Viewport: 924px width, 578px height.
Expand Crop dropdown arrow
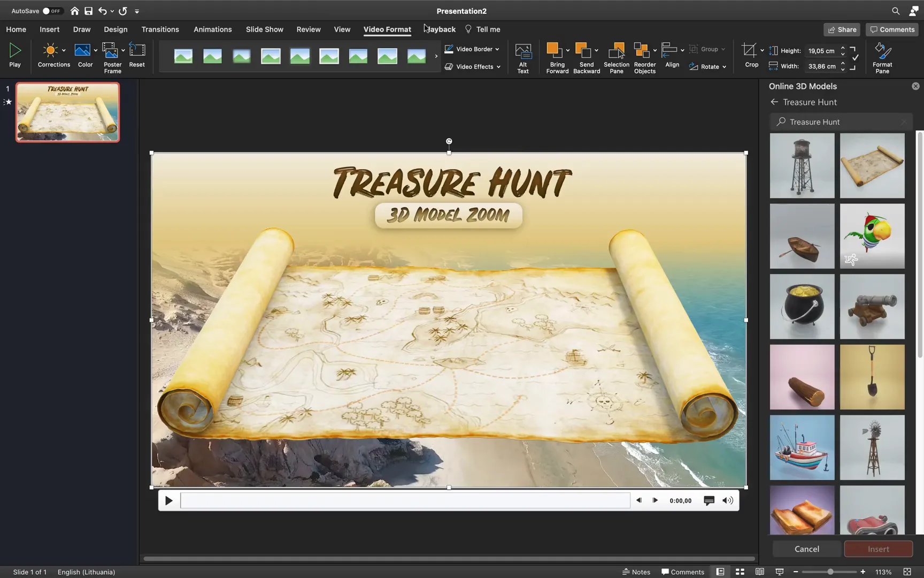pos(762,50)
